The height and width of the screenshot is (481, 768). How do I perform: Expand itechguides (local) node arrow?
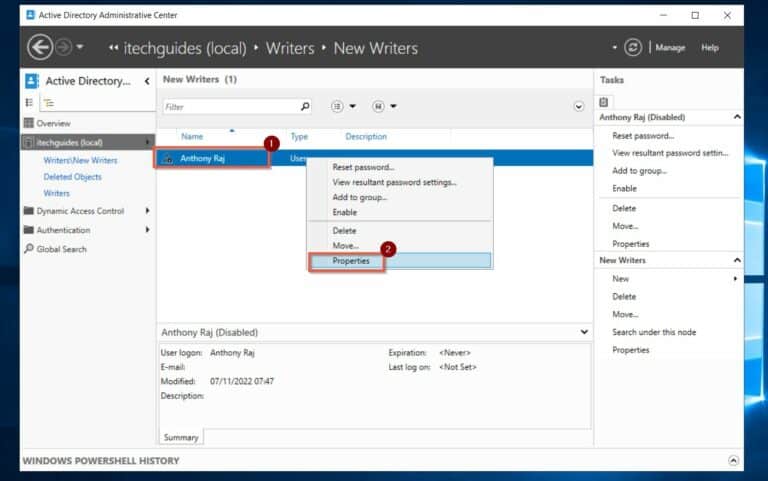(x=147, y=143)
